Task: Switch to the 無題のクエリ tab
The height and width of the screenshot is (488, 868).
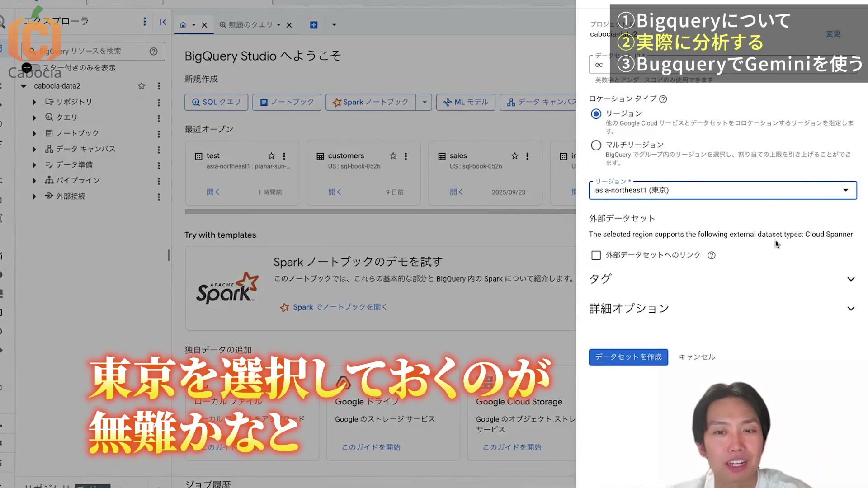Action: pyautogui.click(x=246, y=25)
